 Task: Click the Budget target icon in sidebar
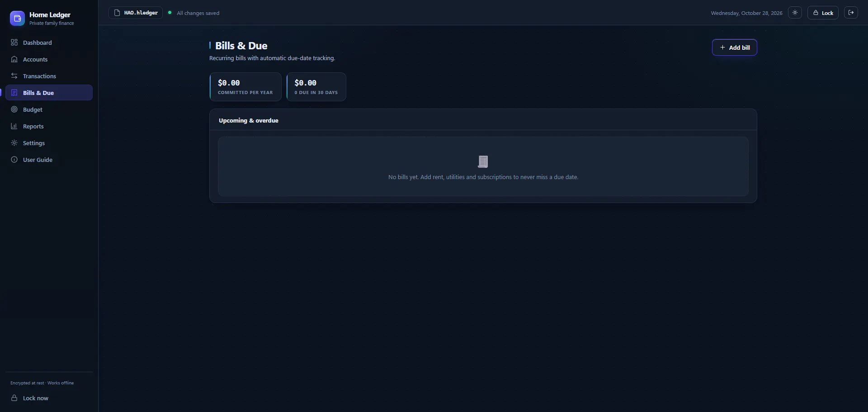pyautogui.click(x=14, y=109)
